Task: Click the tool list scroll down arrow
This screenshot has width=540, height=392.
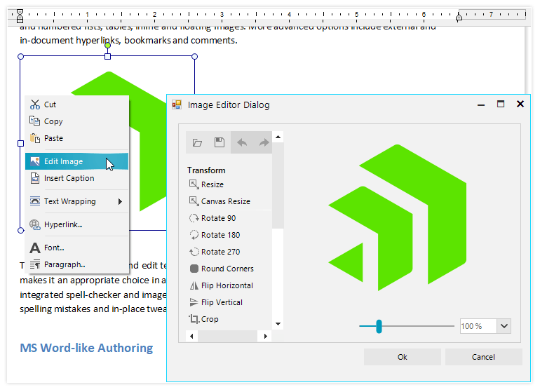Action: (x=278, y=324)
